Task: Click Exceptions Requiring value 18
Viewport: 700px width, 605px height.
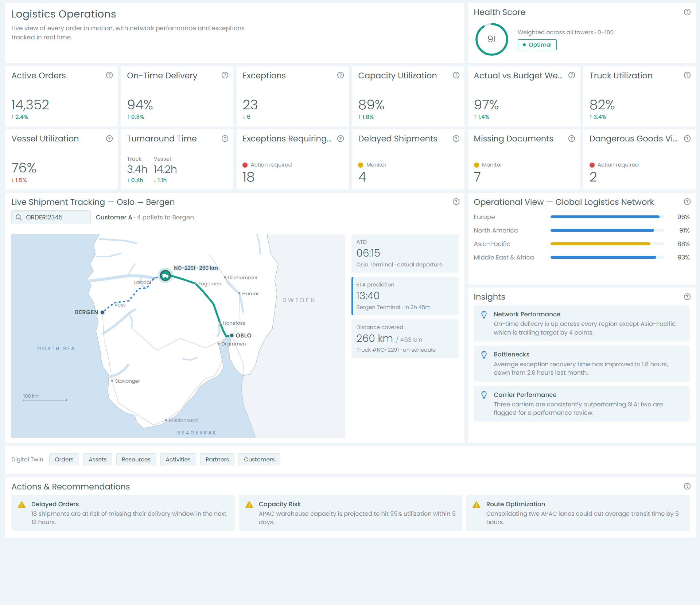Action: (x=248, y=177)
